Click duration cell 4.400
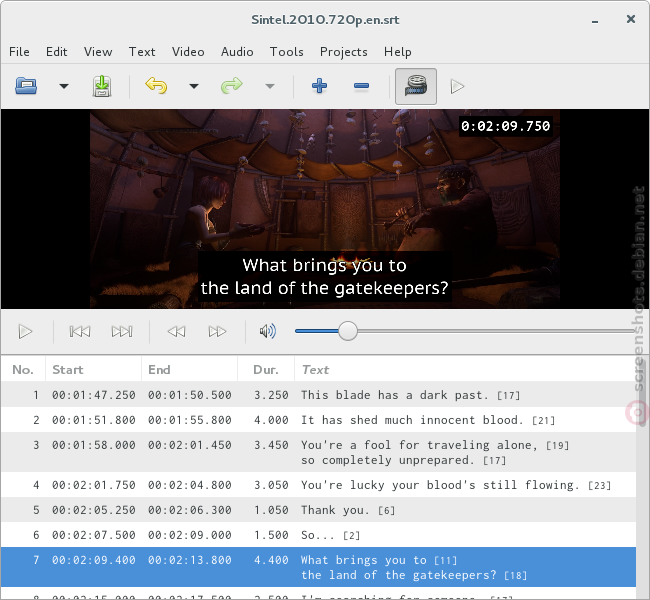The image size is (650, 600). coord(271,560)
